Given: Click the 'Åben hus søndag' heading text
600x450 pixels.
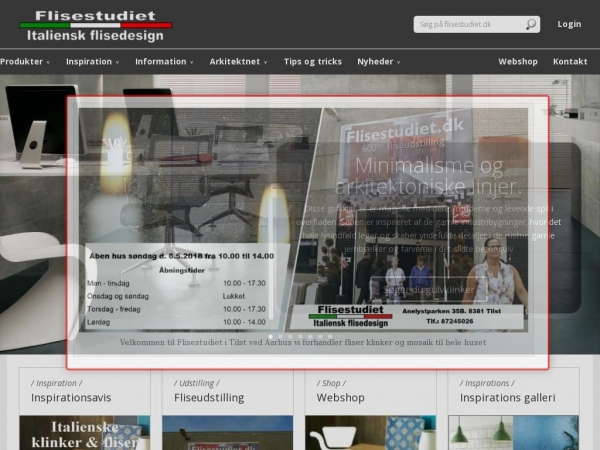Looking at the screenshot, I should [181, 256].
